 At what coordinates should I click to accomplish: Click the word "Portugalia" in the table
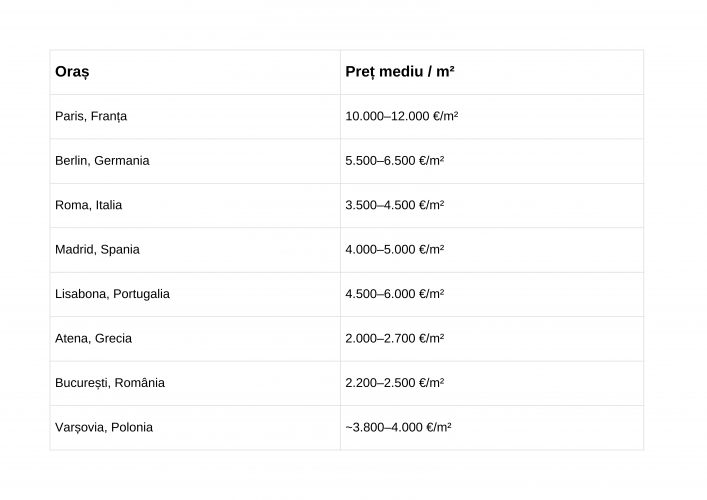tap(141, 294)
